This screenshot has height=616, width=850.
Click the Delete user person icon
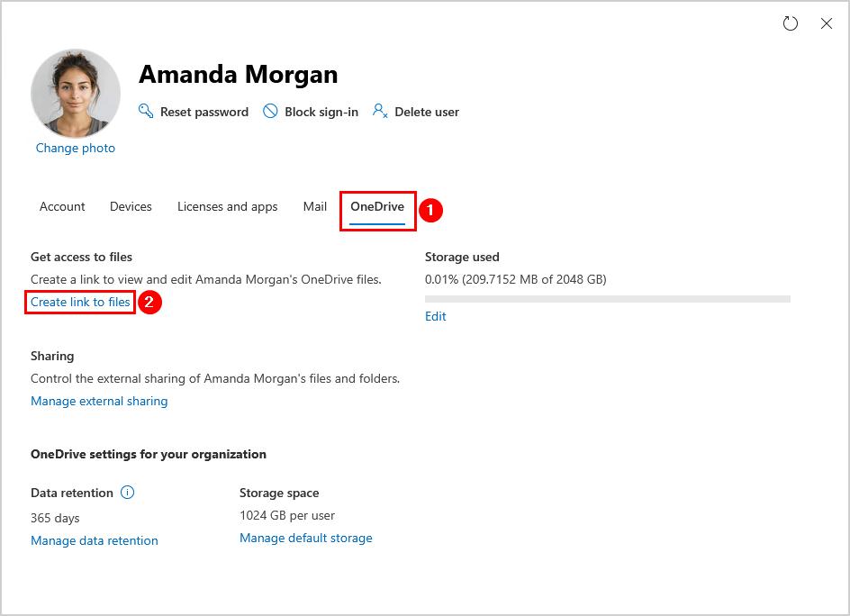pyautogui.click(x=380, y=112)
